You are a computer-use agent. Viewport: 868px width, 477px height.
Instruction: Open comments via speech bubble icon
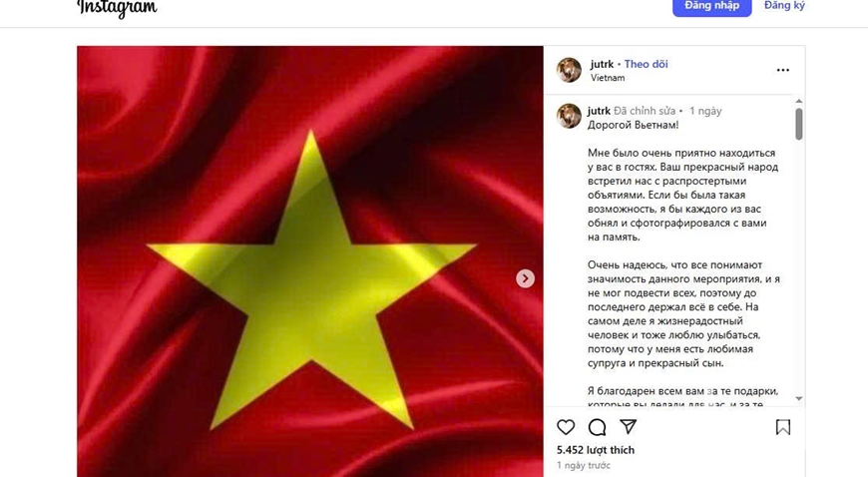click(x=597, y=427)
